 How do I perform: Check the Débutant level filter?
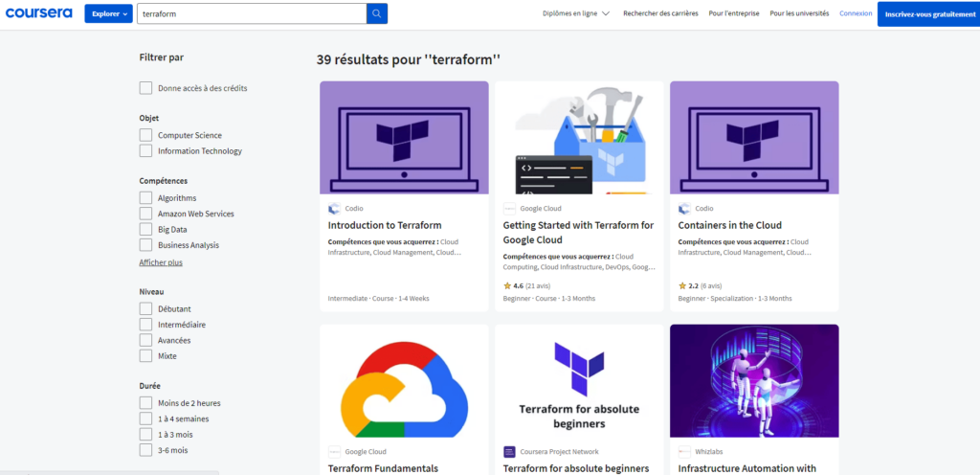(145, 308)
